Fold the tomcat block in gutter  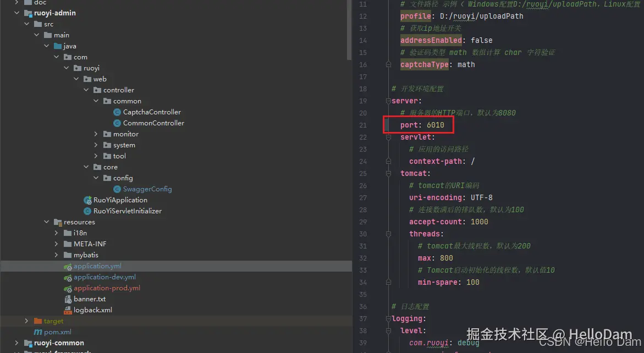388,174
